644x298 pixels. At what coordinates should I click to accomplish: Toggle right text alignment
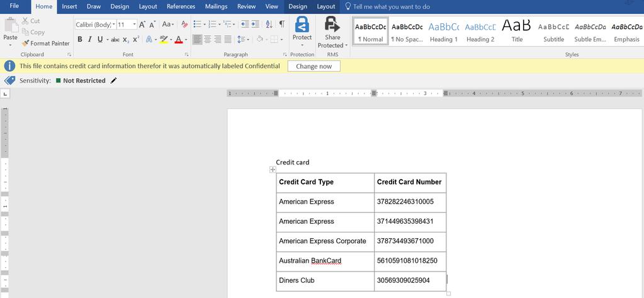[x=218, y=40]
